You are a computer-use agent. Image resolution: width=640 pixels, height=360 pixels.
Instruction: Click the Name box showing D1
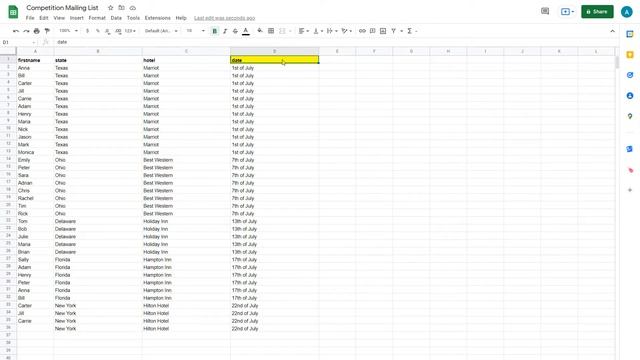18,42
